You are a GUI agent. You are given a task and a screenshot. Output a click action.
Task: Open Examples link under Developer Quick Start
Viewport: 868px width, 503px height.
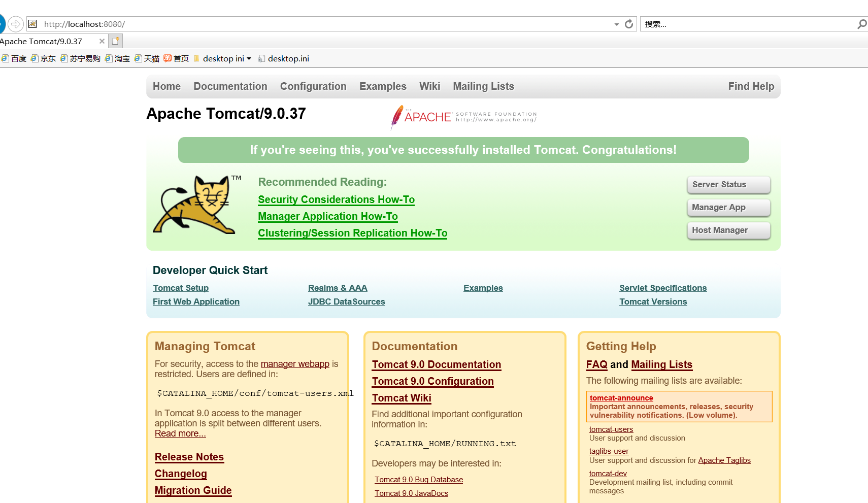point(483,288)
